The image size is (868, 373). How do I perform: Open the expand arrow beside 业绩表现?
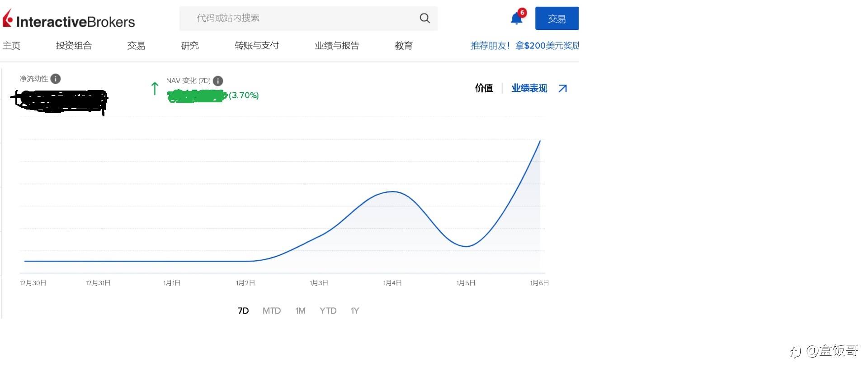(562, 88)
